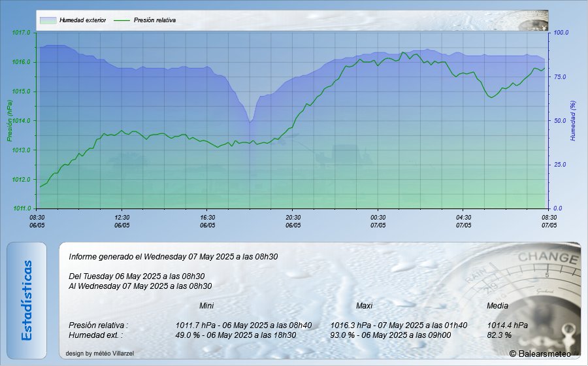588x366 pixels.
Task: Click the 1012.0 pressure axis value
Action: click(21, 179)
